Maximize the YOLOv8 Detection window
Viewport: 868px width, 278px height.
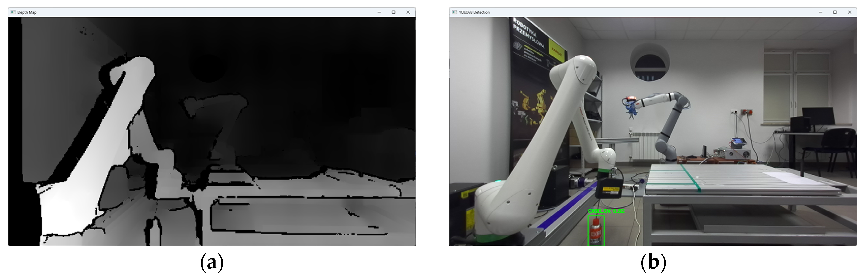[x=835, y=12]
